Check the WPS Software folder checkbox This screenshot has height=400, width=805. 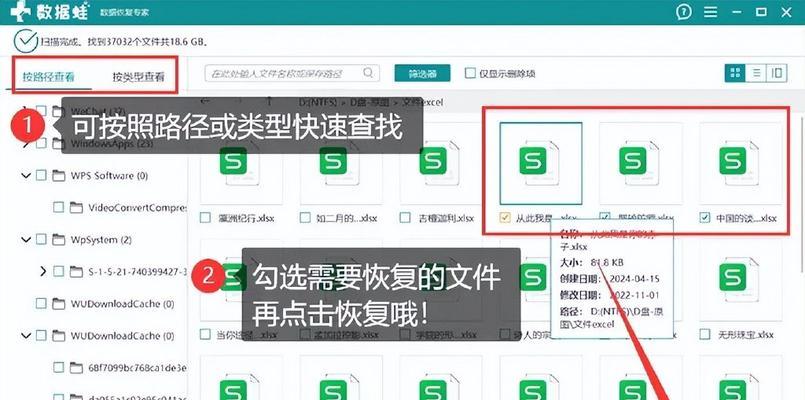coord(41,176)
